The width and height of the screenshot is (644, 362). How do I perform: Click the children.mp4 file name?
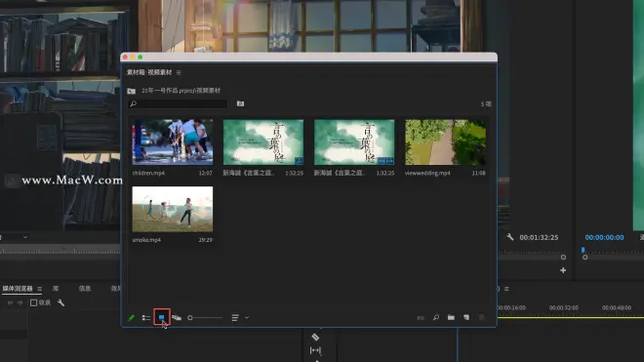pos(148,173)
